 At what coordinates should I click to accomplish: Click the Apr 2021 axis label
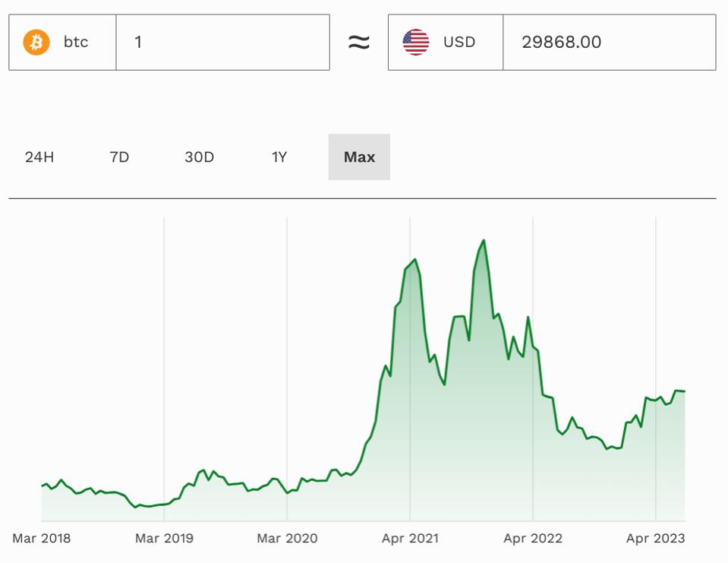[410, 539]
